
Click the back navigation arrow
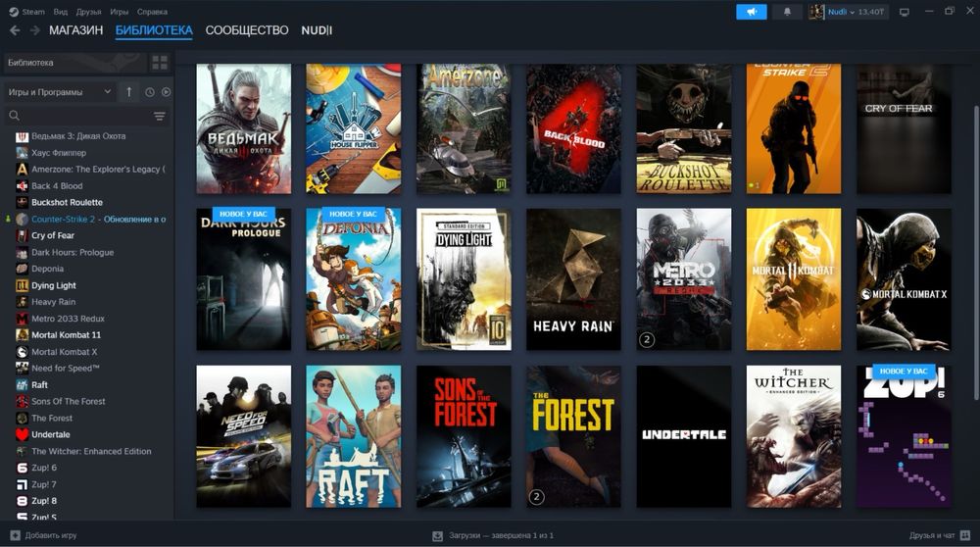[x=15, y=30]
